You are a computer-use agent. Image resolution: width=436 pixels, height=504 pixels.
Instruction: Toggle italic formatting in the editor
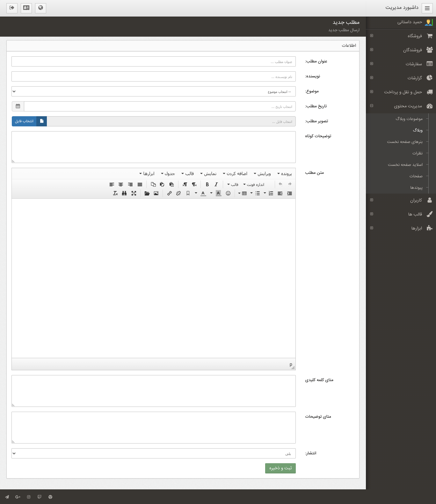tap(216, 184)
